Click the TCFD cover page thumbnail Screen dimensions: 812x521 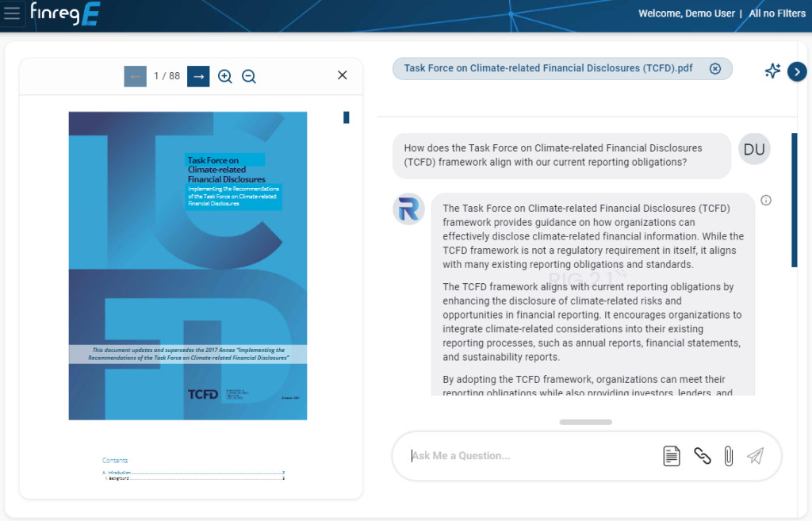pos(188,266)
